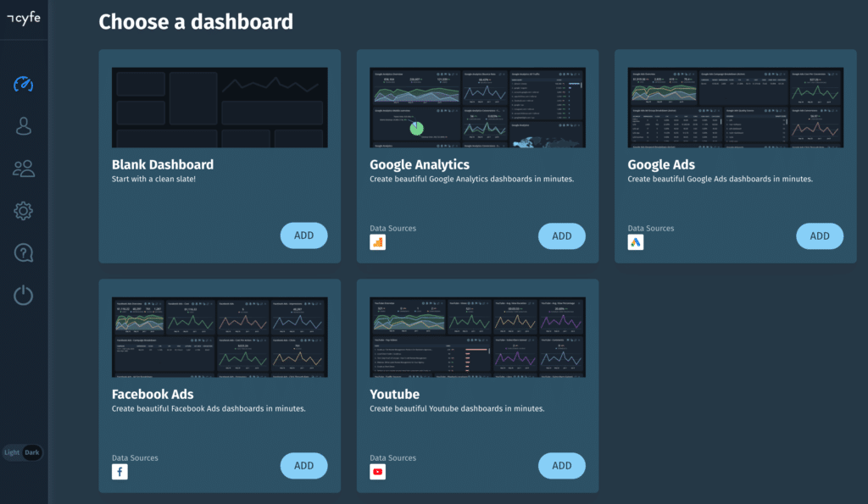
Task: Click the Google Ads data source icon
Action: click(x=636, y=242)
